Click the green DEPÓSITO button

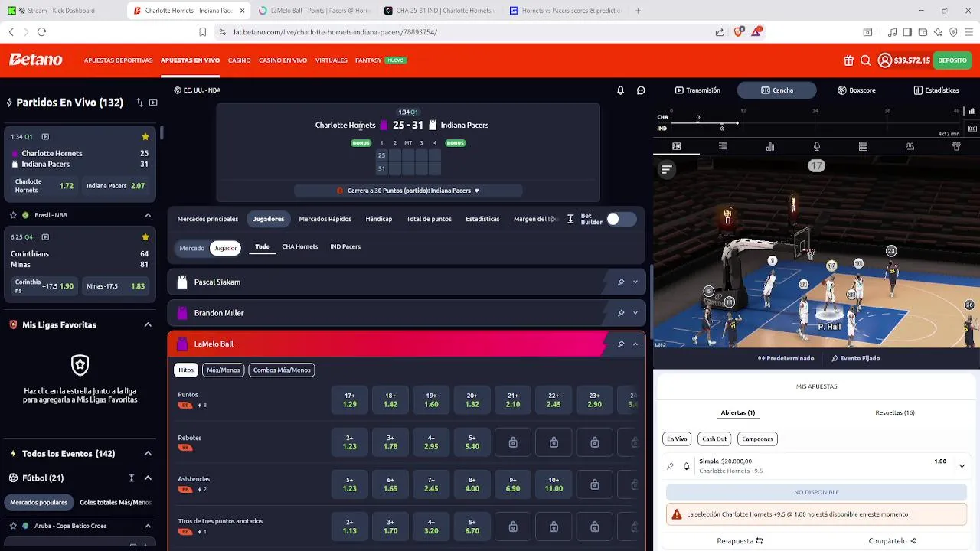click(952, 60)
